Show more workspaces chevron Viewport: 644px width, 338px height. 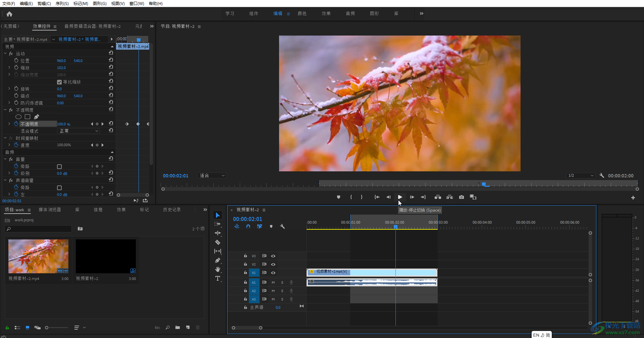tap(422, 13)
